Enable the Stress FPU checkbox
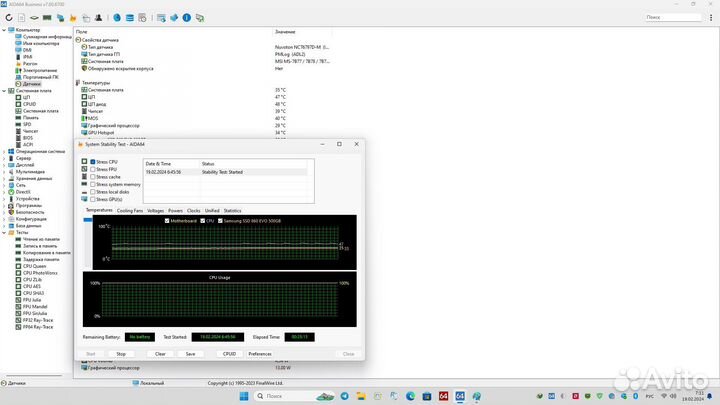 [x=93, y=169]
